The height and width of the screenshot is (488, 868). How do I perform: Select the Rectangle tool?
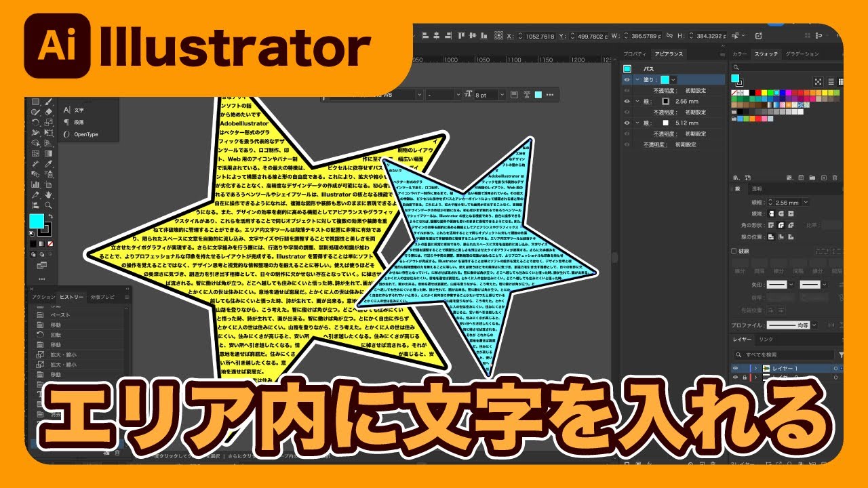click(35, 102)
